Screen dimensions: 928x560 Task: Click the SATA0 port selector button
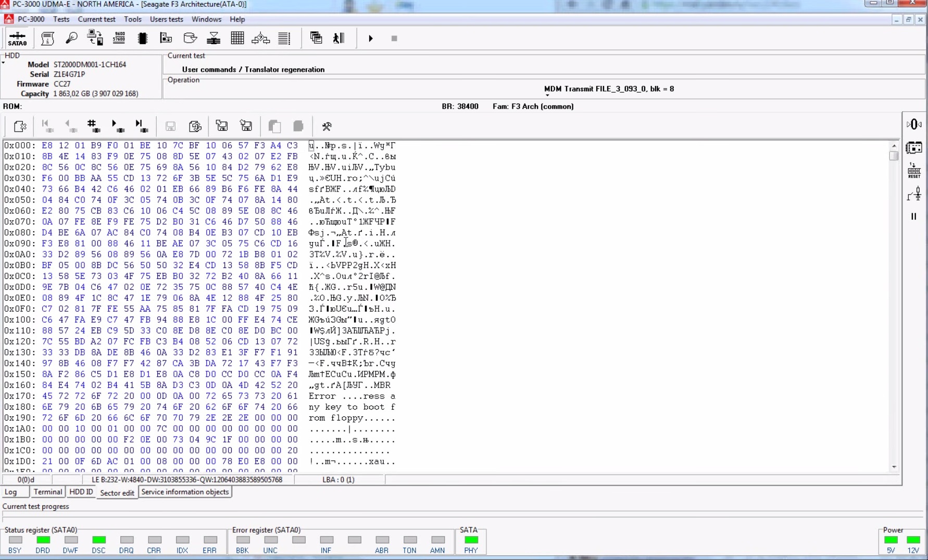tap(17, 39)
